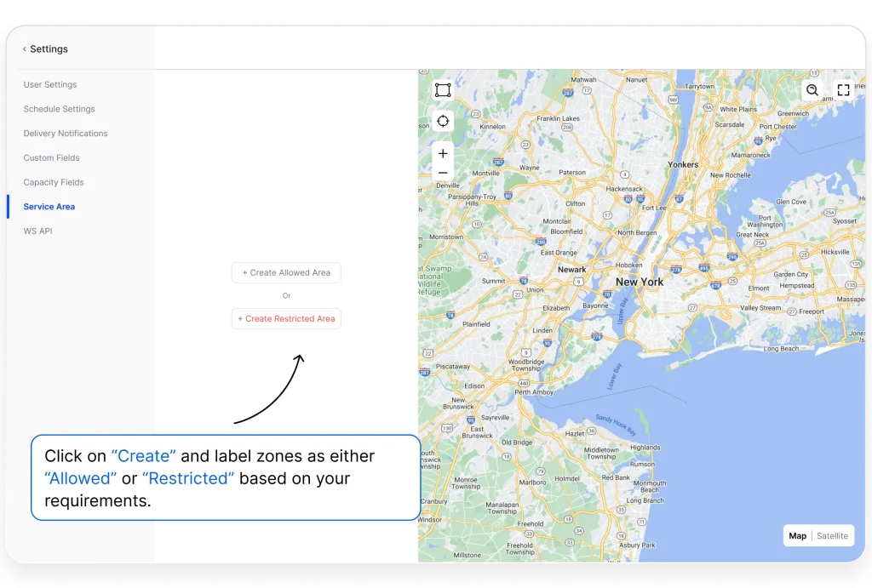
Task: Click the White Plains label on map
Action: click(738, 109)
